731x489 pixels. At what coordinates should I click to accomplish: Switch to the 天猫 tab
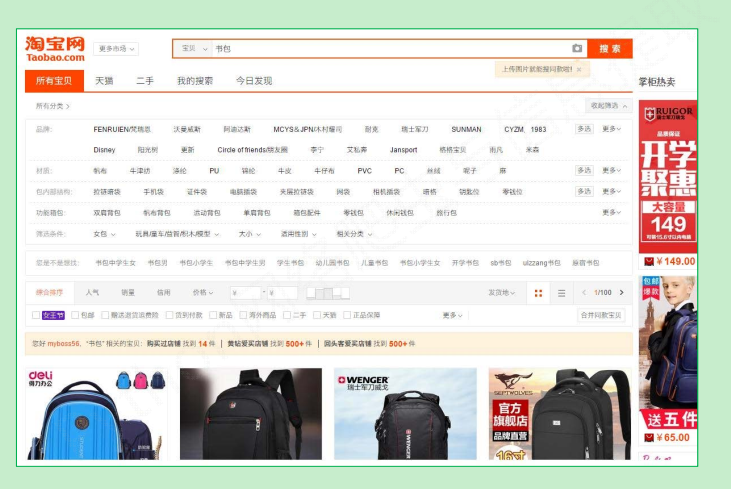point(104,81)
